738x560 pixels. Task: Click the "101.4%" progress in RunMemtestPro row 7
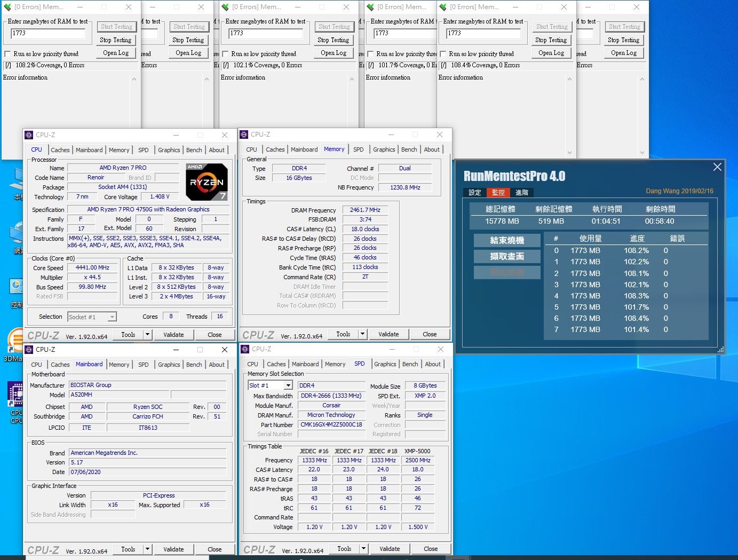coord(637,330)
